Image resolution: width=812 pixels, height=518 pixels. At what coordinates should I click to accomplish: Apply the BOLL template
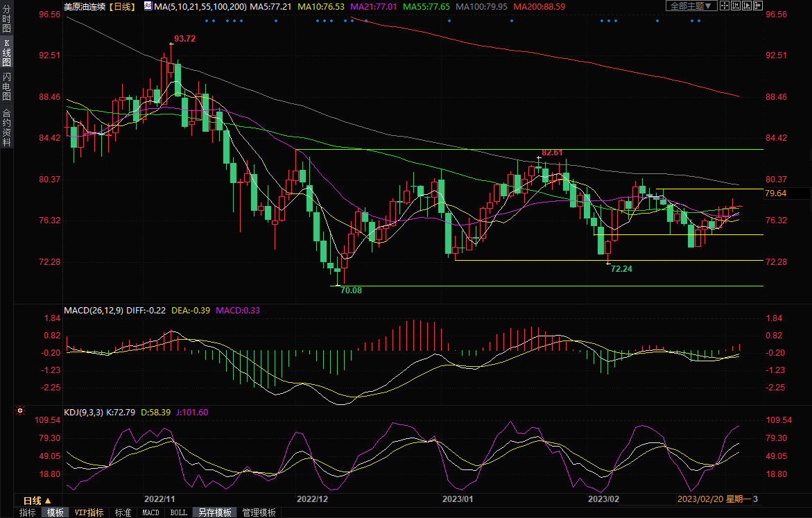[x=178, y=512]
